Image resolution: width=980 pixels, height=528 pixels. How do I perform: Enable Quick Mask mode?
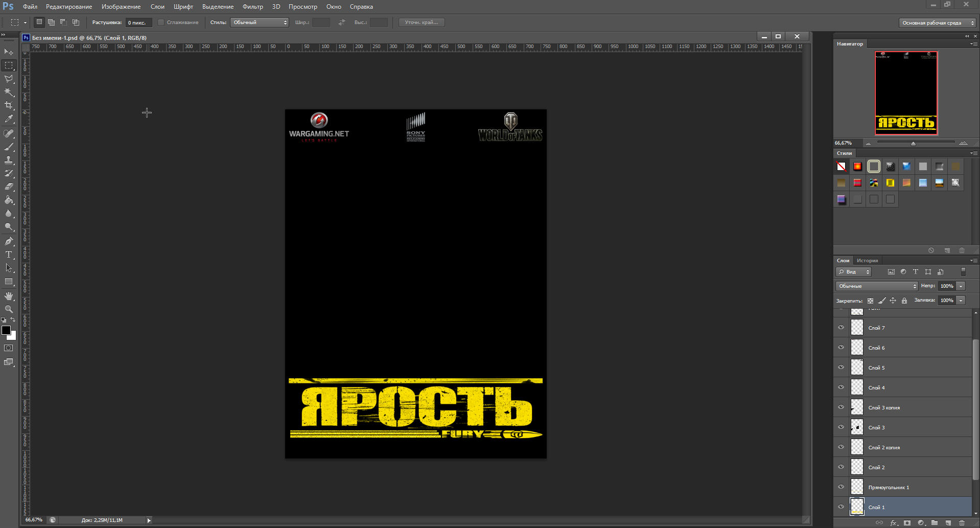click(9, 348)
